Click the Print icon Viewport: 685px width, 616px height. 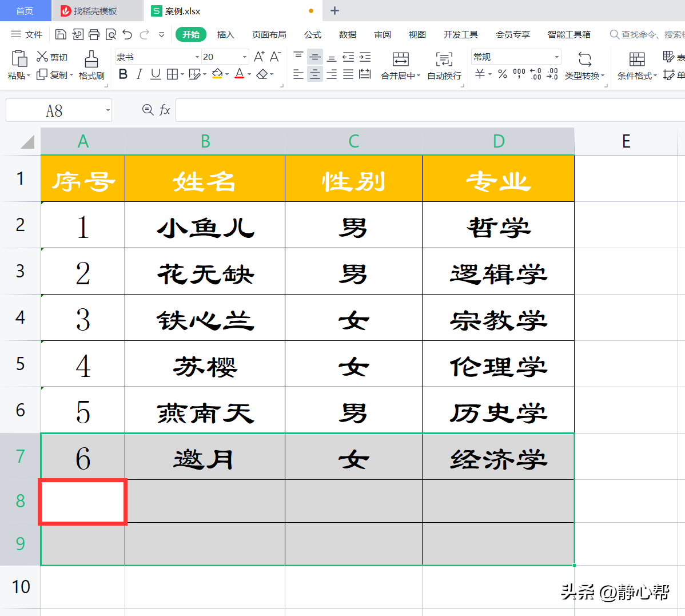[94, 34]
